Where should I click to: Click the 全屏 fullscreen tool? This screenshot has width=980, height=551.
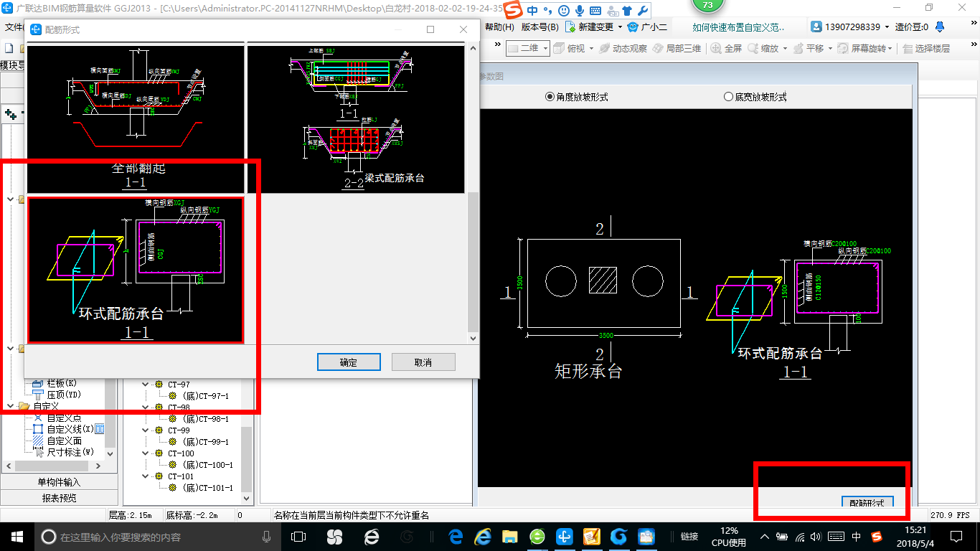pyautogui.click(x=726, y=48)
